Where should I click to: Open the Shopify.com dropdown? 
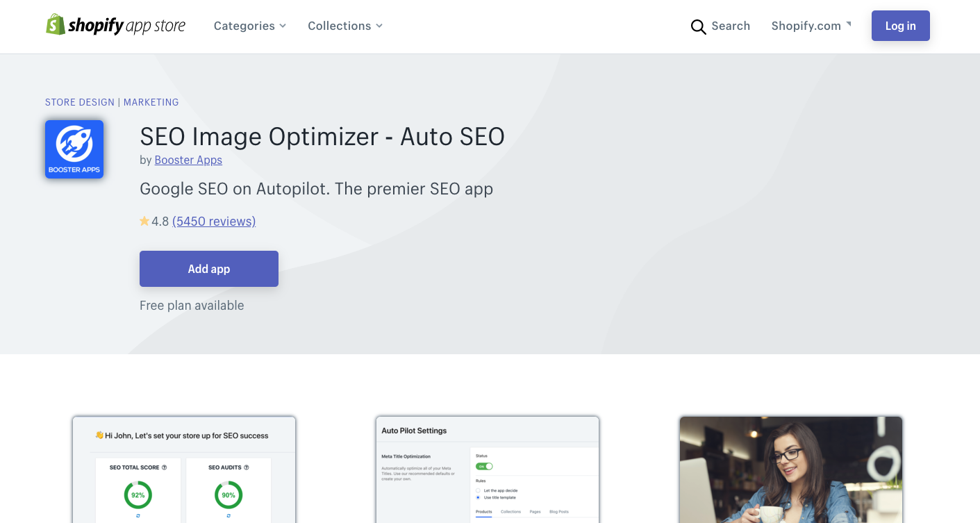811,26
